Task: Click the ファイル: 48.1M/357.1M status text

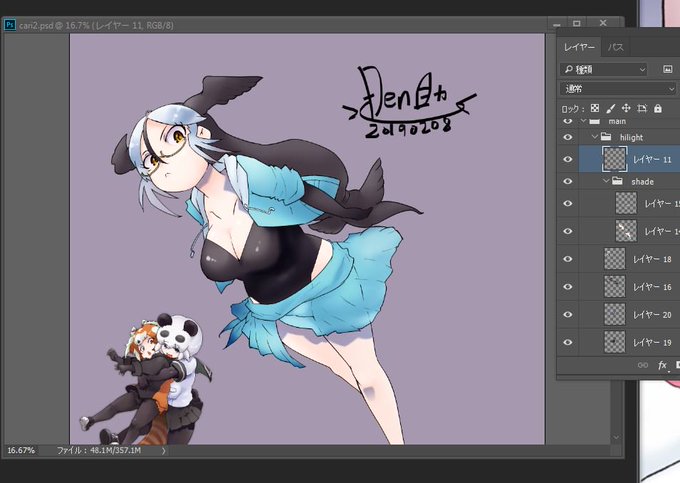Action: tap(99, 451)
